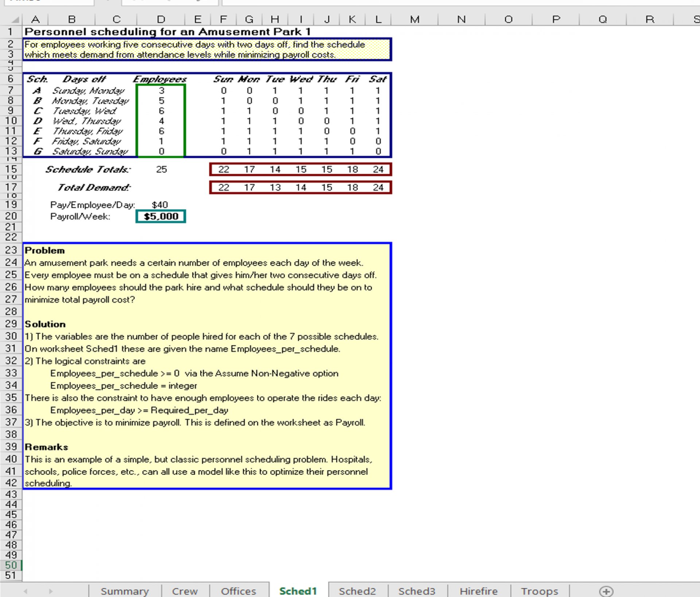Select column A header
The image size is (700, 597).
[35, 19]
